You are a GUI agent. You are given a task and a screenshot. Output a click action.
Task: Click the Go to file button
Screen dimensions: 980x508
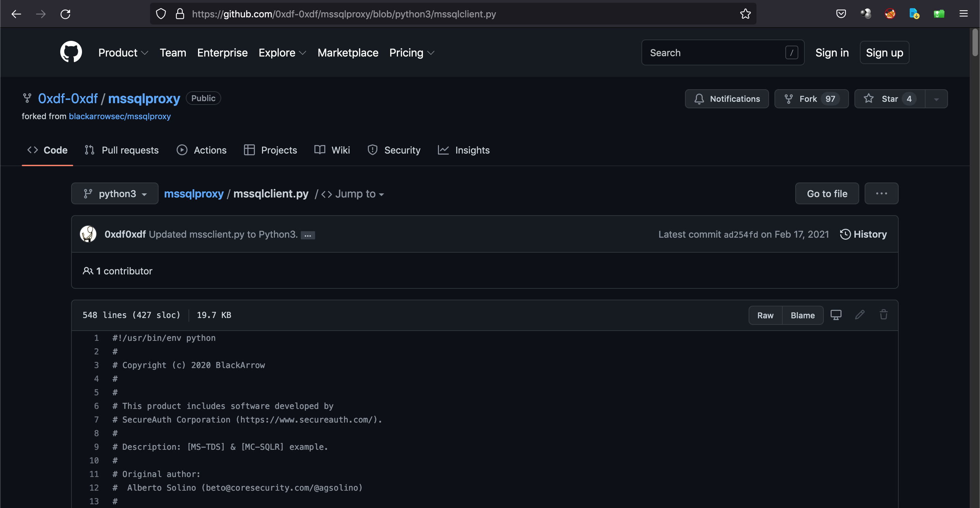[827, 193]
